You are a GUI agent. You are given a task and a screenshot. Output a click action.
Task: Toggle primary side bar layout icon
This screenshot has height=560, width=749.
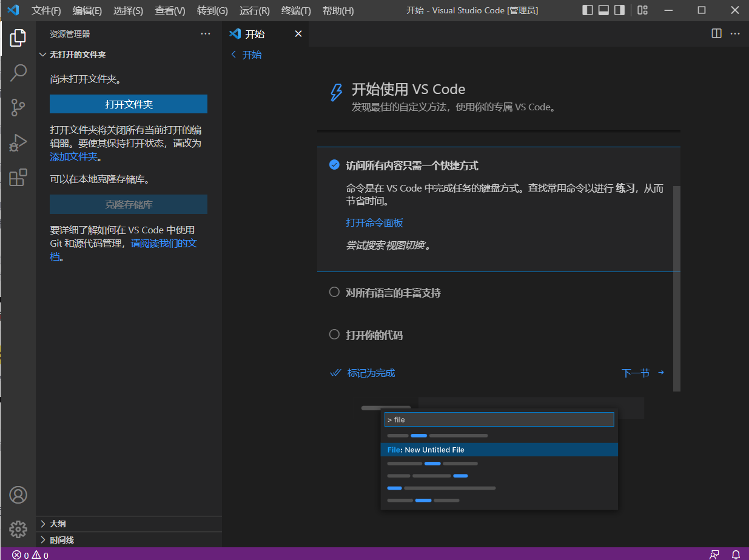pyautogui.click(x=588, y=10)
